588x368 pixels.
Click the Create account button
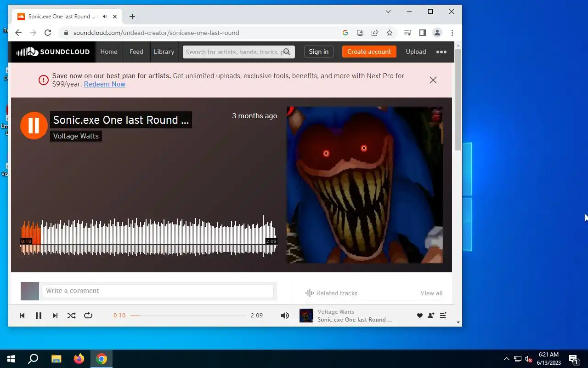369,52
